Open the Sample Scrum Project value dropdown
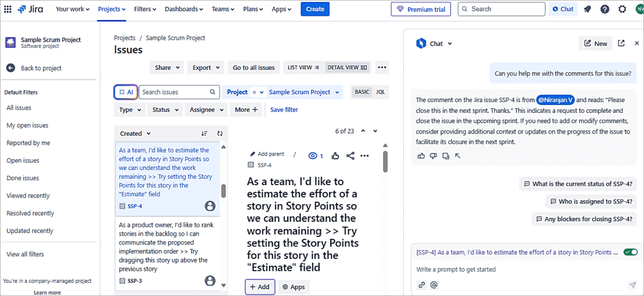 [304, 92]
